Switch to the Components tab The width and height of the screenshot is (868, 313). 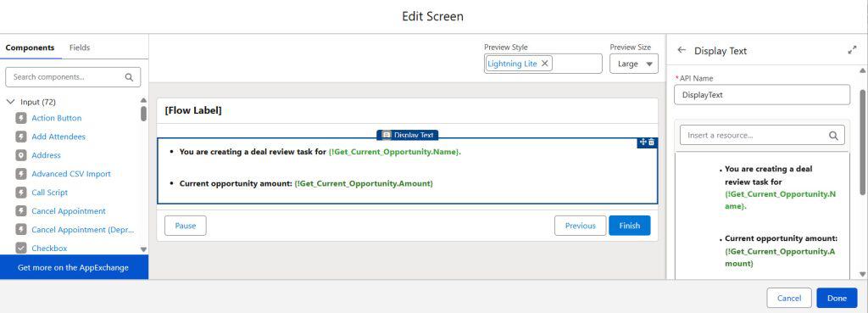pos(30,48)
